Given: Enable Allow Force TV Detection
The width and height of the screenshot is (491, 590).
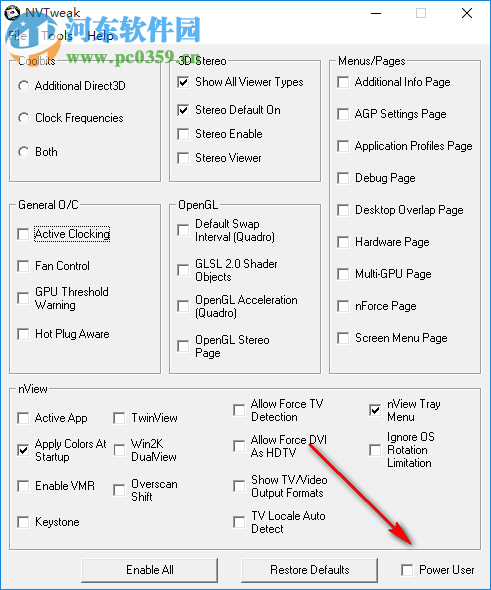Looking at the screenshot, I should (239, 410).
